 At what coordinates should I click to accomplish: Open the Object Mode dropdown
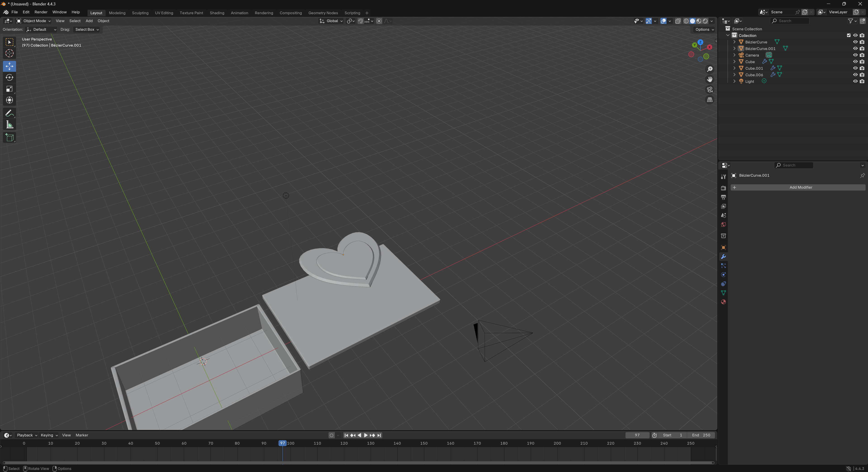click(x=34, y=21)
